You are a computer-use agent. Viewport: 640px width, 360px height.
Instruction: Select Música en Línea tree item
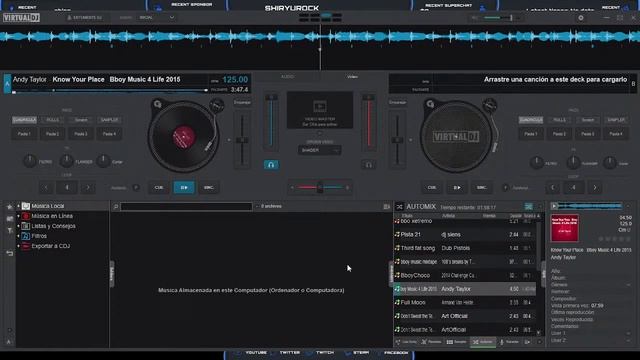pyautogui.click(x=52, y=216)
